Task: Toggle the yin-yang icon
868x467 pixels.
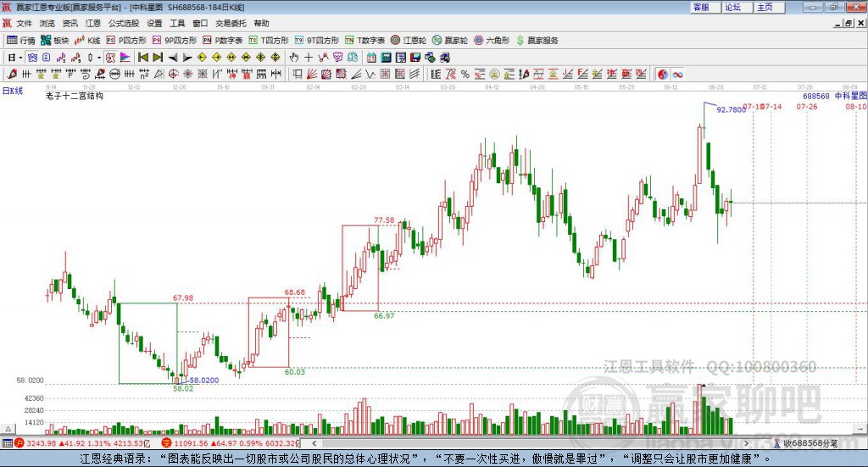Action: coord(662,74)
